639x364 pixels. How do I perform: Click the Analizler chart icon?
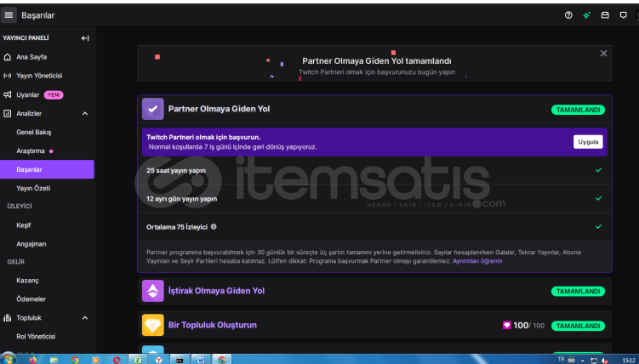point(8,114)
